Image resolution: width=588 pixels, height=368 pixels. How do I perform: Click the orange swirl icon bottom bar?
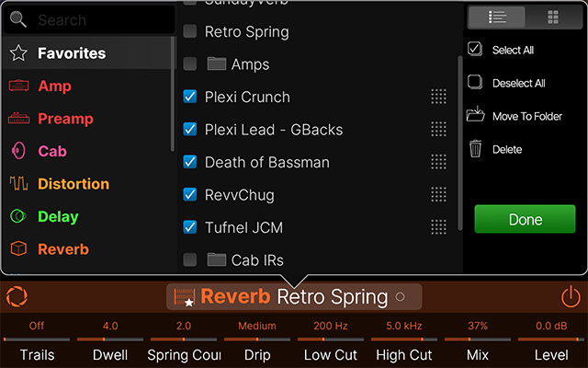[x=17, y=296]
